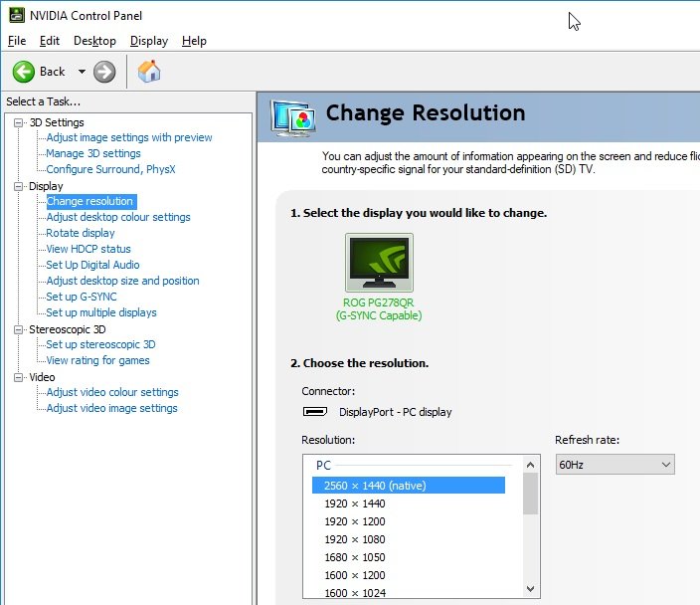Select 1920 × 1200 resolution
Viewport: 700px width, 605px height.
point(355,521)
